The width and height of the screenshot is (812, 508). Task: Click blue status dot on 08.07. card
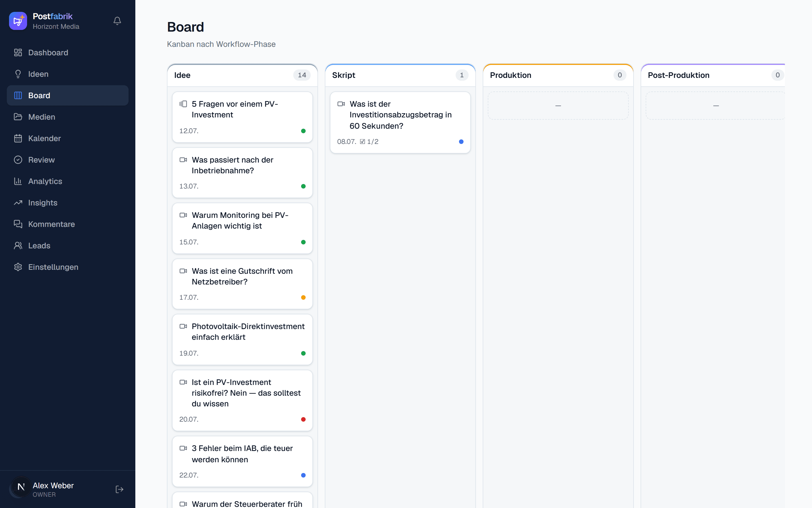pos(461,142)
